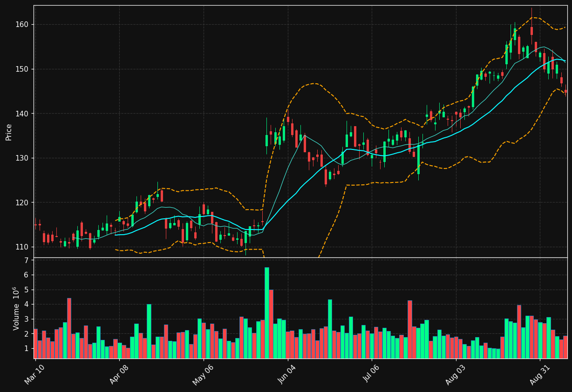Click the "May 06" date label
Viewport: 572px width, 392px height.
(x=203, y=375)
